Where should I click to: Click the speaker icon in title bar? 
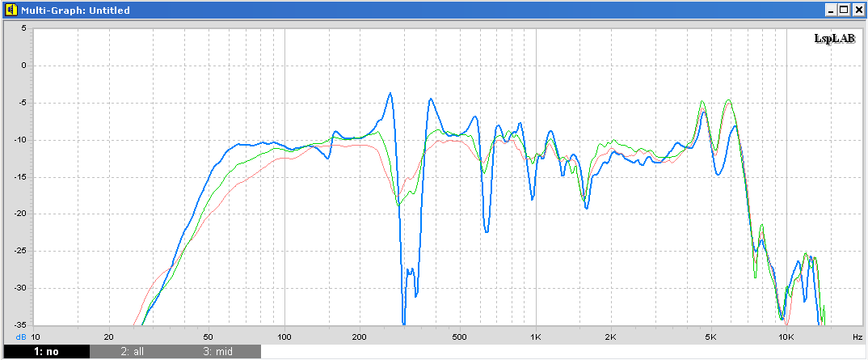click(x=11, y=10)
